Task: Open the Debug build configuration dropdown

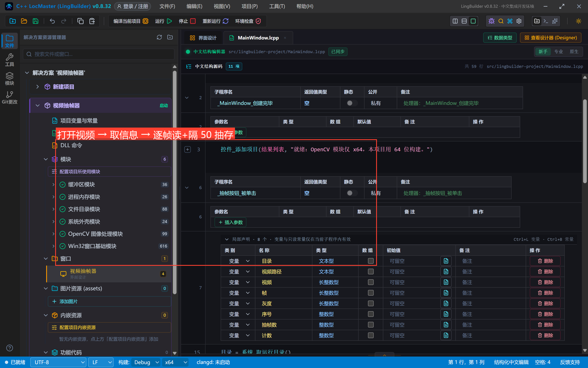Action: click(146, 362)
